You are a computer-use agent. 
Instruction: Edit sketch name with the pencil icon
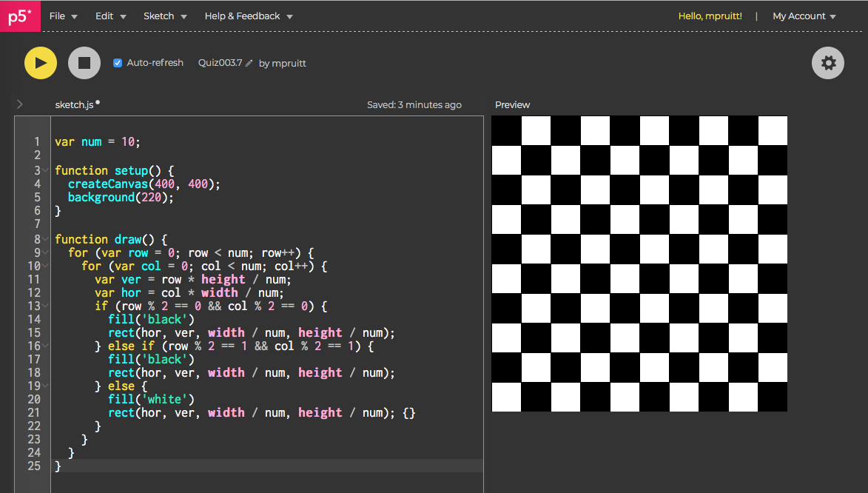249,63
